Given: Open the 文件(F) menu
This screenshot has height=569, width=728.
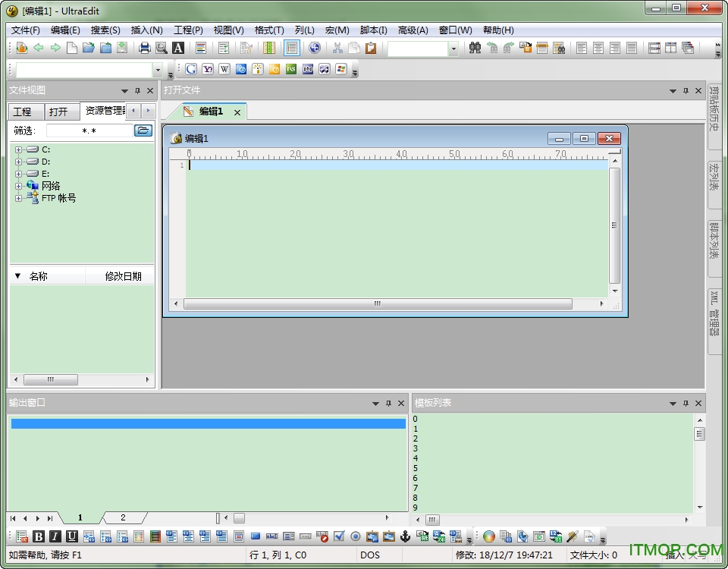Looking at the screenshot, I should tap(26, 30).
